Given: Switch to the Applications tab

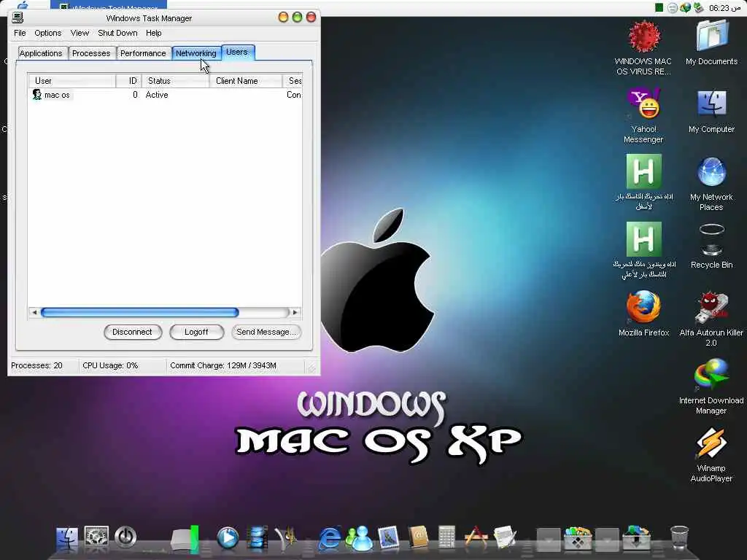Looking at the screenshot, I should (x=41, y=53).
